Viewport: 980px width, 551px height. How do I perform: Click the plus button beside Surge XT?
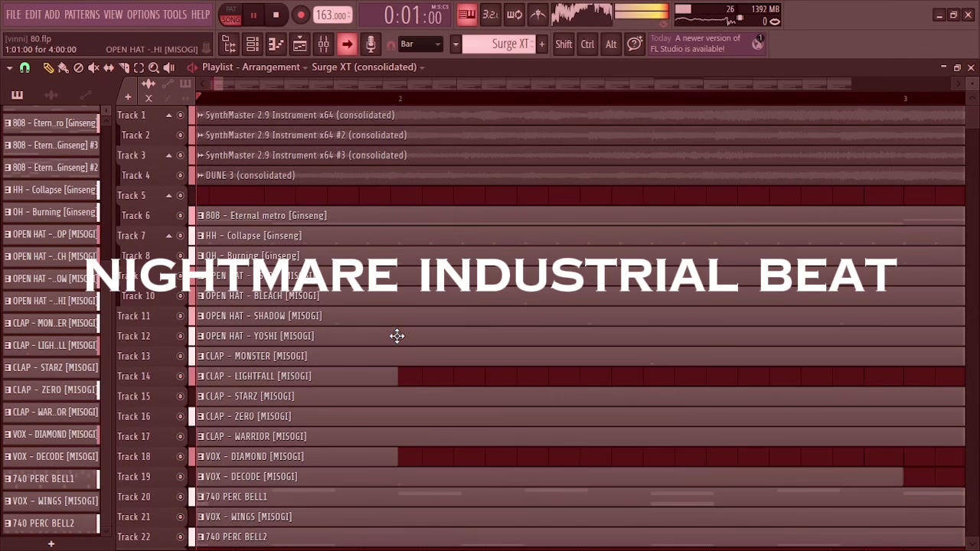(x=542, y=44)
